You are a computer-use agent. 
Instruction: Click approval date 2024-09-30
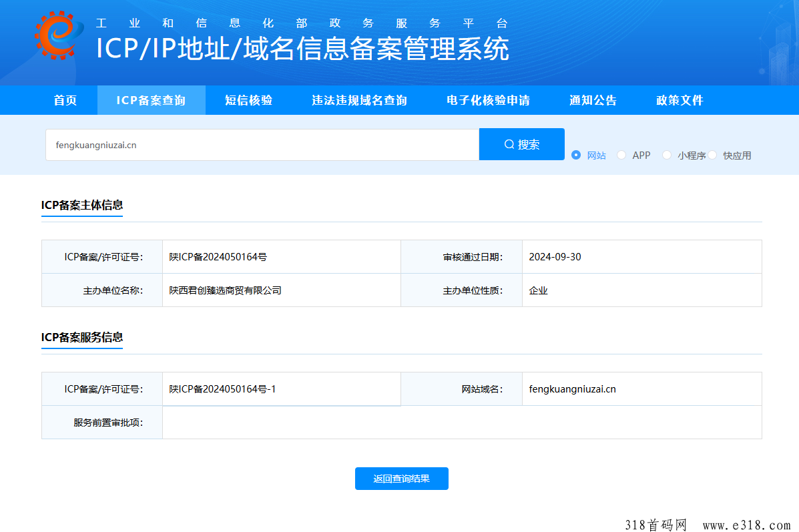coord(555,257)
